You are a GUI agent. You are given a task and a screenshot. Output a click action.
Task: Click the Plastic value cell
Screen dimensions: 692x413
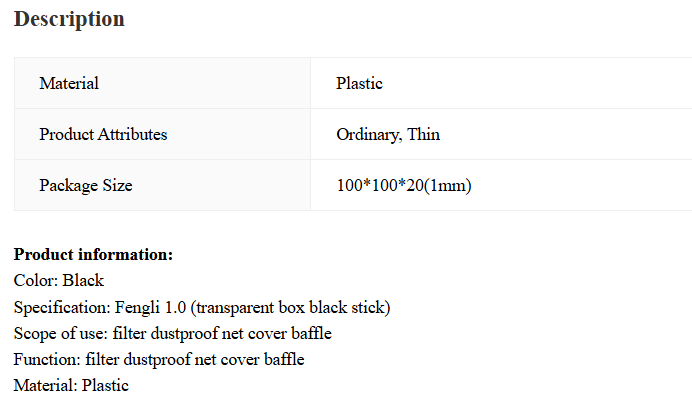[501, 83]
